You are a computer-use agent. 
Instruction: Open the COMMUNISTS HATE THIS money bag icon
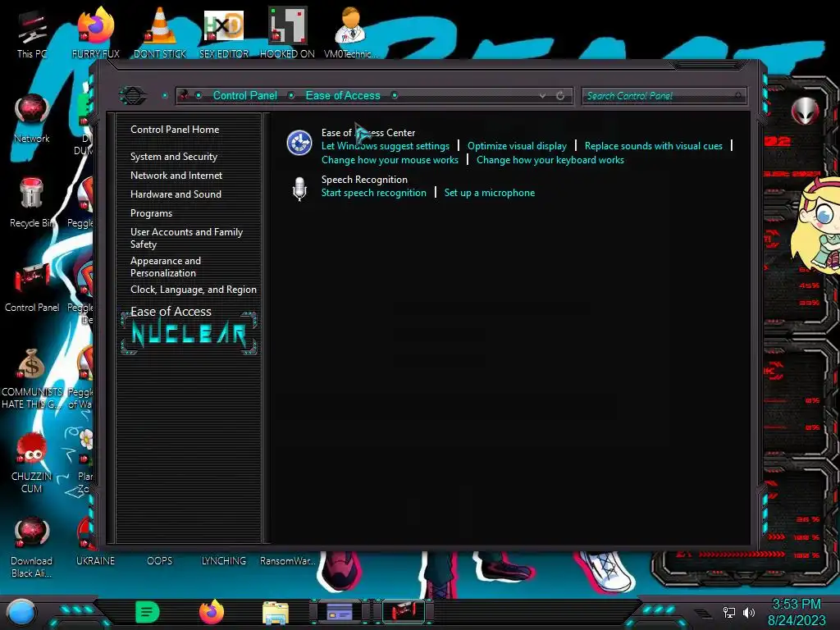coord(32,379)
